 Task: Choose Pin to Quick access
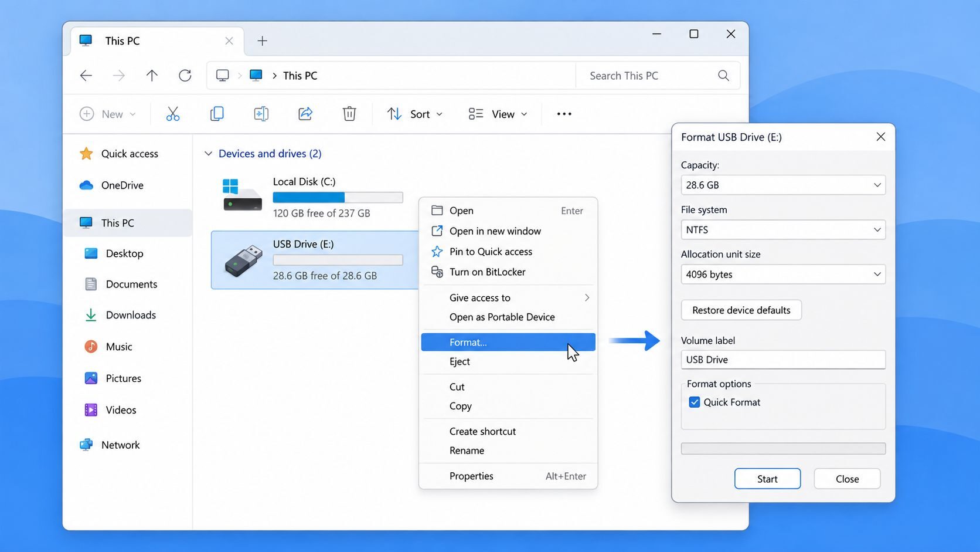[x=508, y=252]
